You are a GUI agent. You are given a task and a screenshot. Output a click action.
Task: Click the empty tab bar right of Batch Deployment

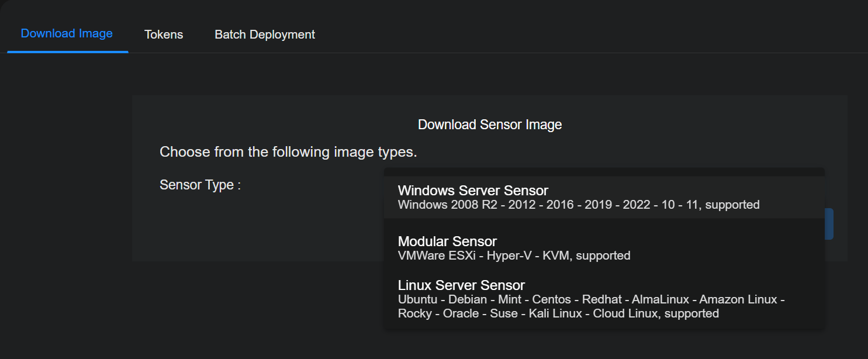[x=585, y=34]
